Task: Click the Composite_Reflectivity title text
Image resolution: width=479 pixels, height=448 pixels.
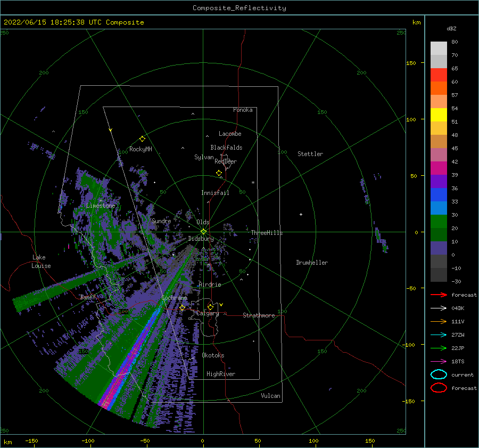Action: [x=239, y=8]
